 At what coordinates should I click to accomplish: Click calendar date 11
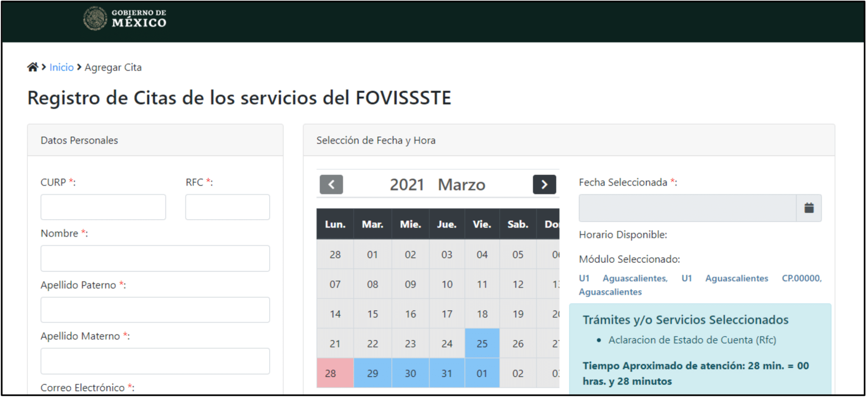coord(482,284)
